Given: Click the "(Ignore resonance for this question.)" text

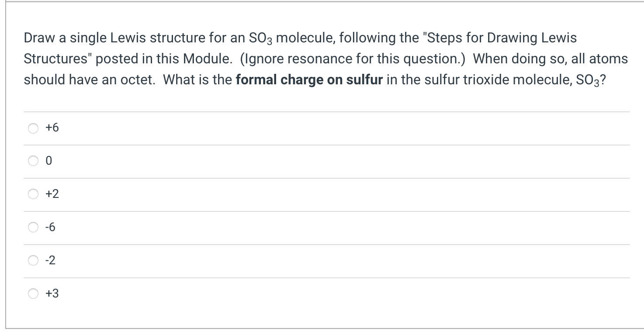Looking at the screenshot, I should pos(353,59).
